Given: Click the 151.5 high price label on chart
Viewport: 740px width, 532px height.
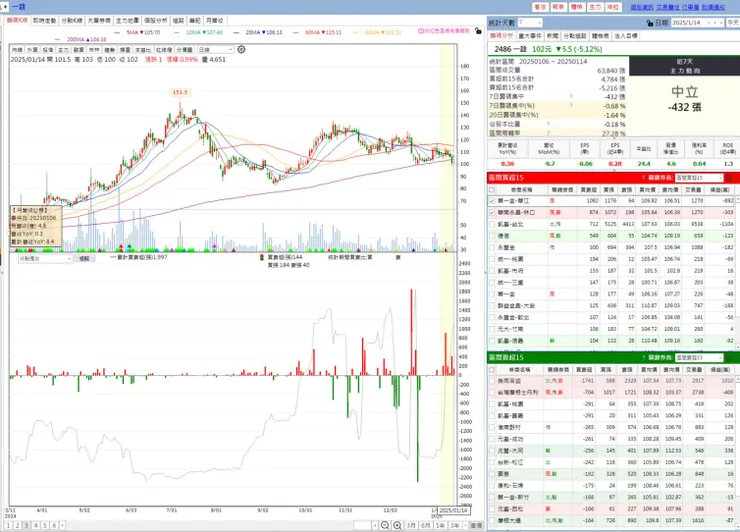Looking at the screenshot, I should click(x=180, y=93).
